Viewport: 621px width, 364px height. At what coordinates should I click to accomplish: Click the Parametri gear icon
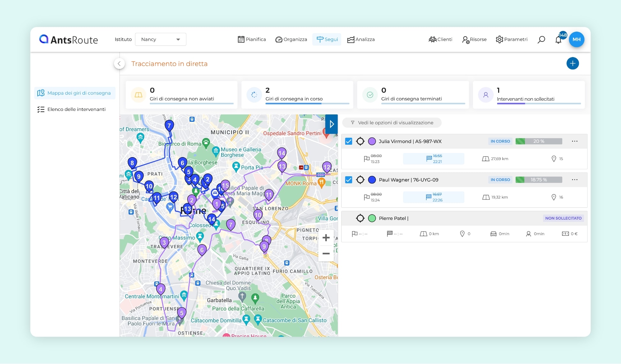click(500, 39)
